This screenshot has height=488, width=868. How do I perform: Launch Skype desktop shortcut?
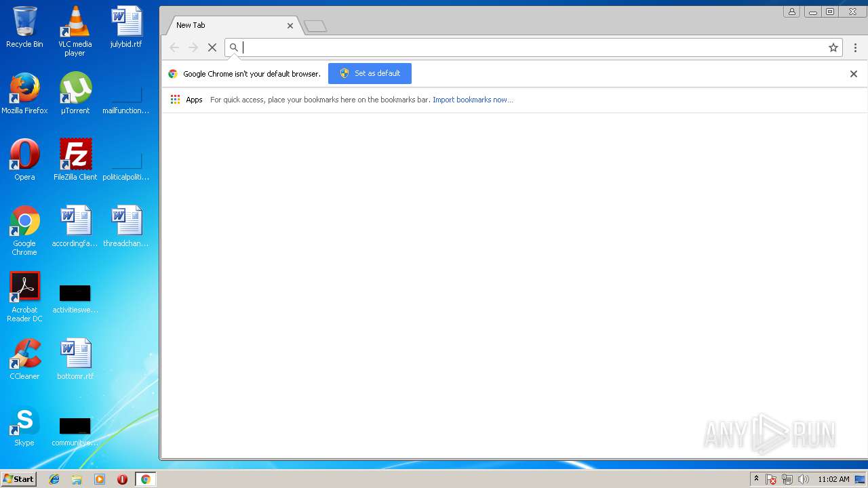coord(24,426)
